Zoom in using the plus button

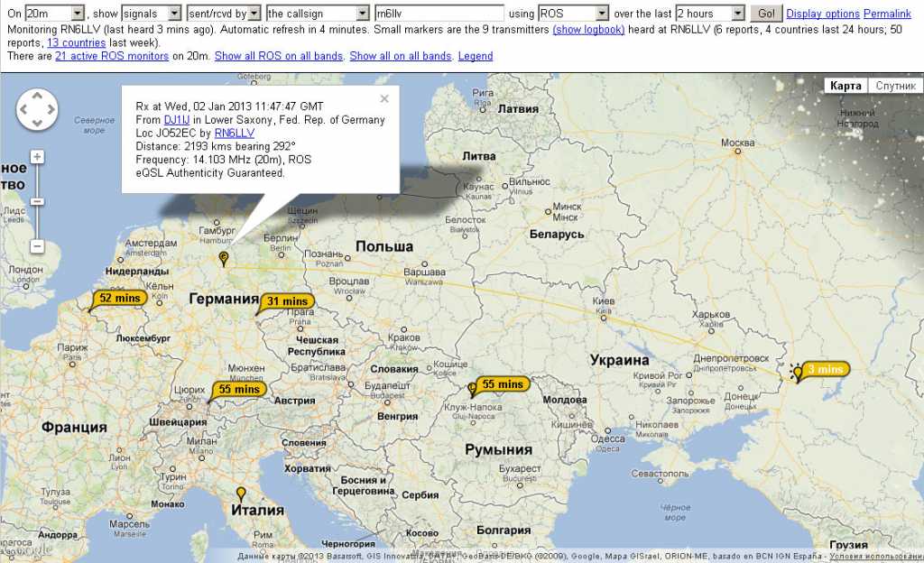[37, 157]
